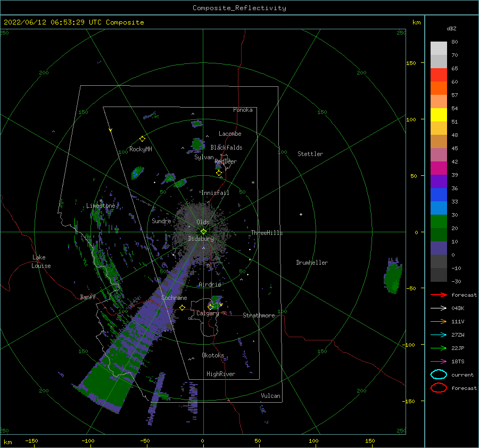Click the Lacombe city label
The image size is (479, 448).
pos(230,134)
